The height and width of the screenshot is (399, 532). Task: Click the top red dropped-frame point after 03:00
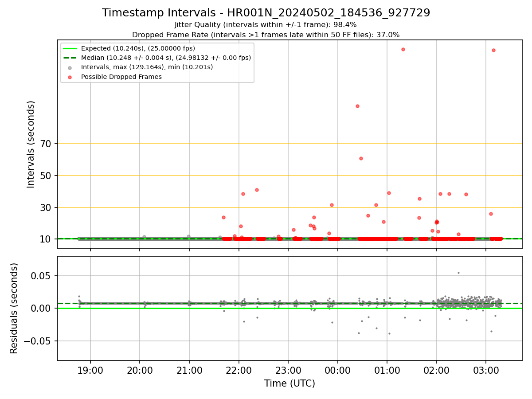[493, 50]
